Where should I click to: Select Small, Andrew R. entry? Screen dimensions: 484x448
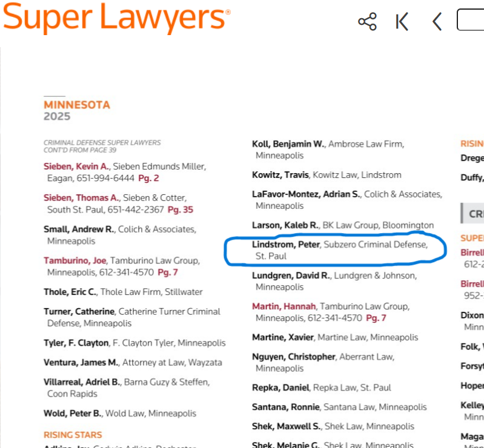coord(120,235)
